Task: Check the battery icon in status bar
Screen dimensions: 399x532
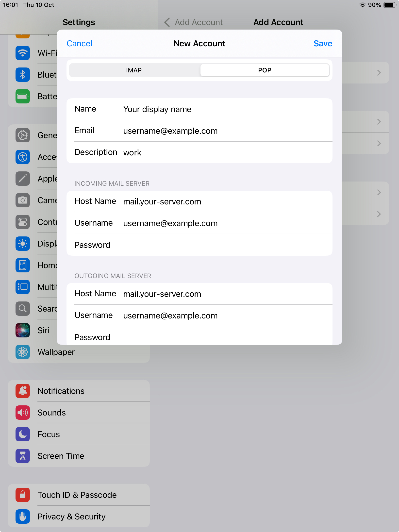Action: point(390,5)
